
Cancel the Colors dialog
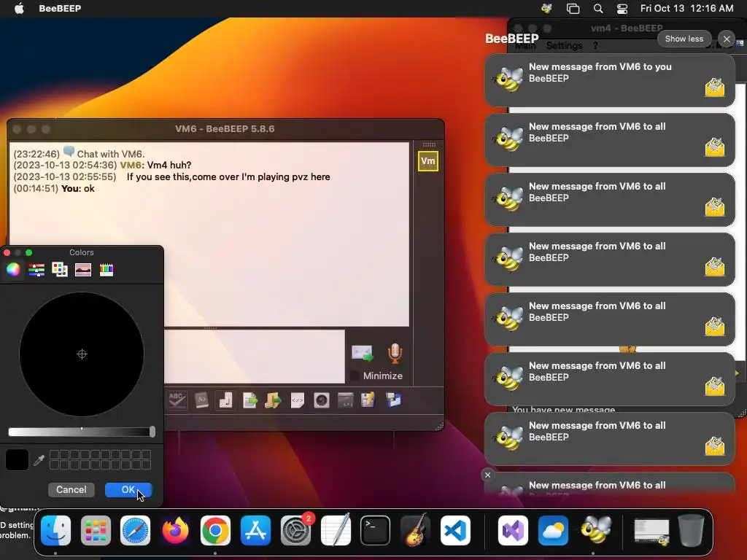[x=71, y=489]
